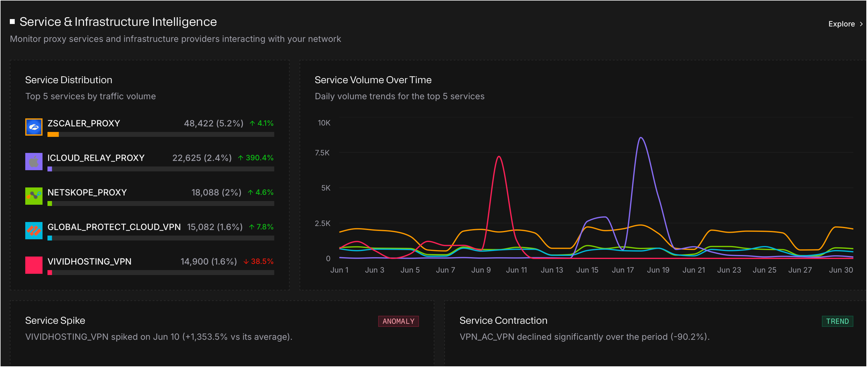Screen dimensions: 868x368
Task: Click the Zscaler proxy service icon
Action: [x=34, y=127]
